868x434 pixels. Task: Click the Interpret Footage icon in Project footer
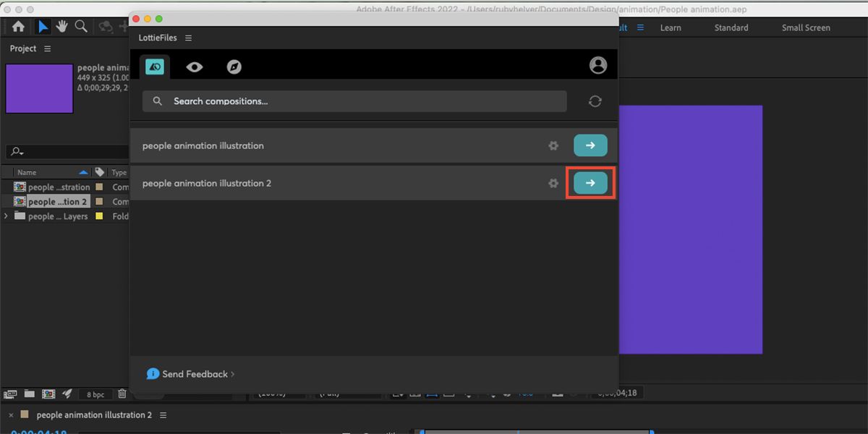point(11,394)
